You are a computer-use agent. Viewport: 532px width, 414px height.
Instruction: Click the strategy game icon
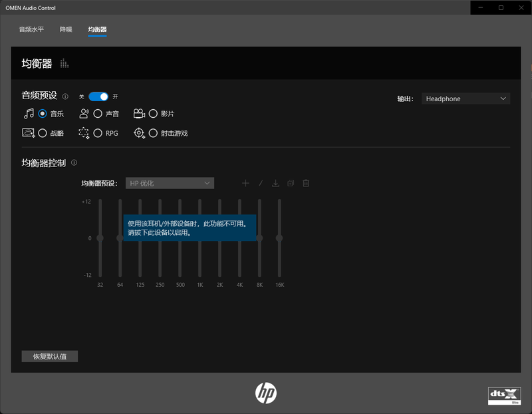coord(29,133)
